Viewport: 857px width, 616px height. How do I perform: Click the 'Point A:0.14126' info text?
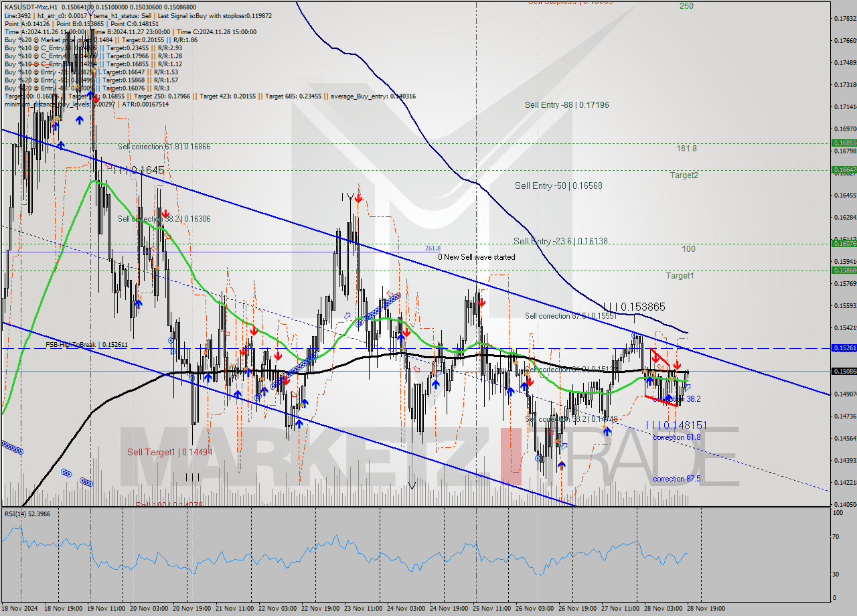click(x=27, y=23)
